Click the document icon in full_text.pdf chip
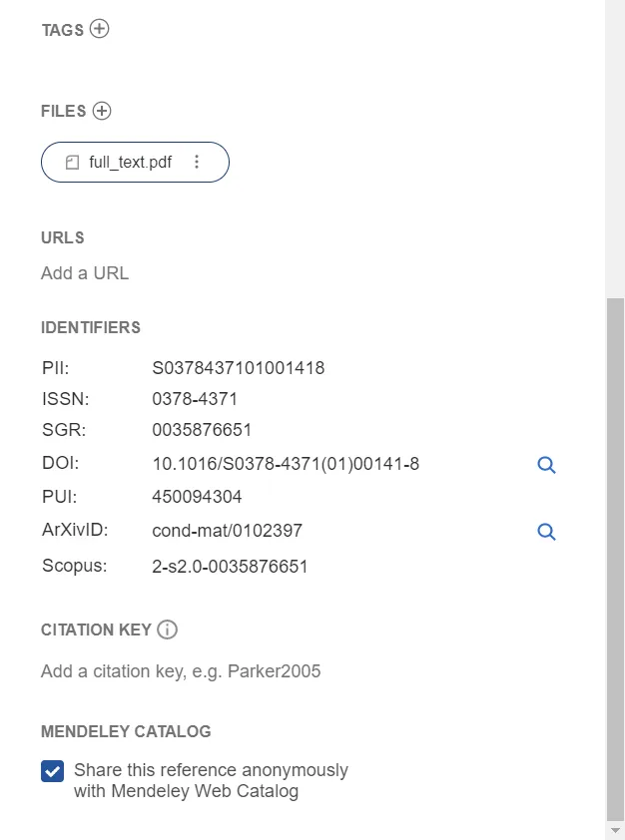The width and height of the screenshot is (625, 840). (72, 163)
